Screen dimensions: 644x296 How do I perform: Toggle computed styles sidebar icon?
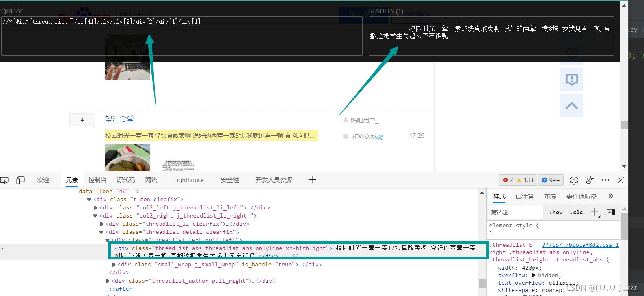tap(611, 212)
